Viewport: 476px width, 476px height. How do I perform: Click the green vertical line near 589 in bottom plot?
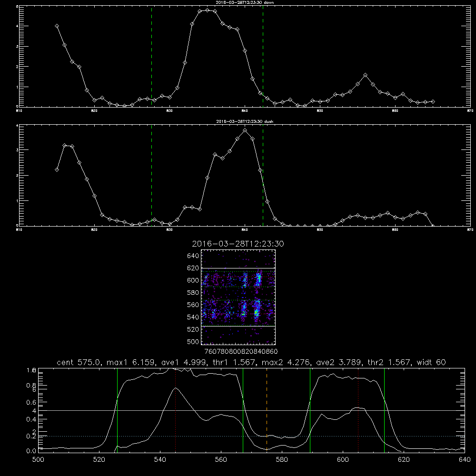point(310,410)
